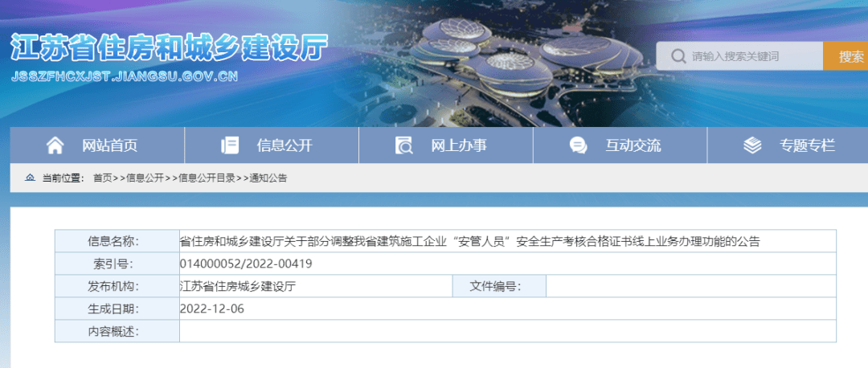Click the 发布机构 label cell
Viewport: 868px width, 368px height.
point(117,287)
